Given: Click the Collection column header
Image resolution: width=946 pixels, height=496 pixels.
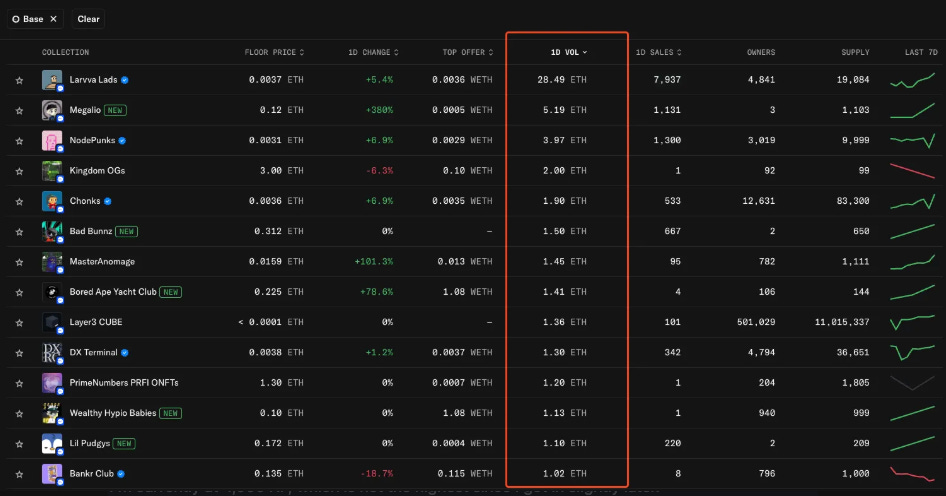Looking at the screenshot, I should [65, 52].
